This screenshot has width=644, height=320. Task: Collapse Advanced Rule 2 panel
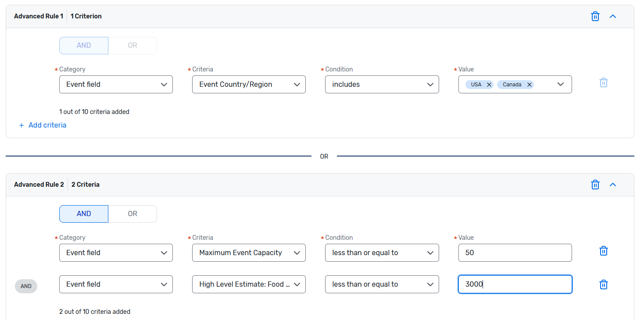(x=613, y=185)
